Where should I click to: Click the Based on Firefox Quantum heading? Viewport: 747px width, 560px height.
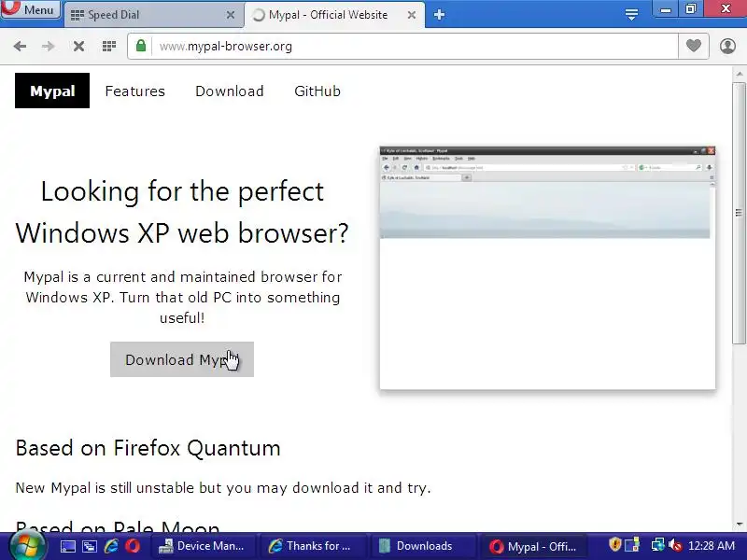[148, 448]
